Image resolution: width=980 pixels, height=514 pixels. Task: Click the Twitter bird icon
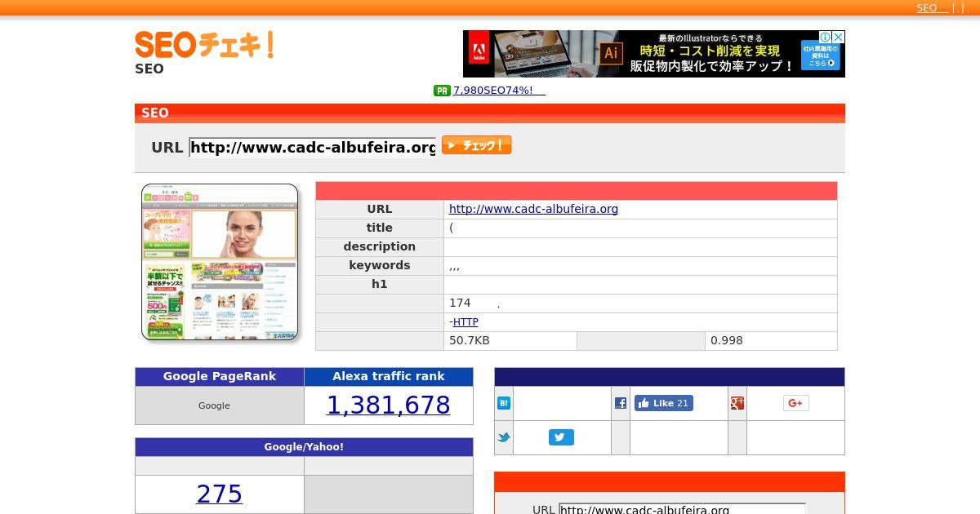[x=504, y=437]
